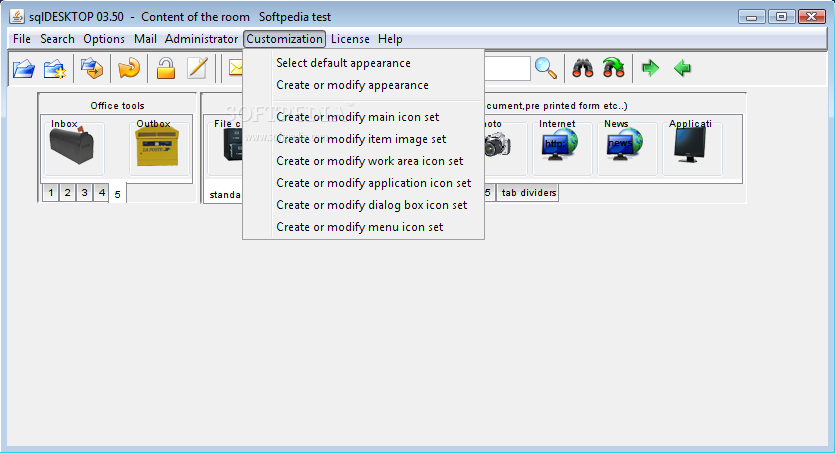This screenshot has height=453, width=835.
Task: Open the Administrator menu
Action: [x=201, y=39]
